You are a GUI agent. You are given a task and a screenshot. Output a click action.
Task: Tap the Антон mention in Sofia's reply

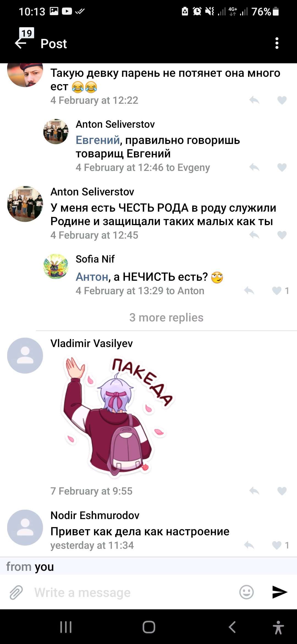(x=92, y=277)
